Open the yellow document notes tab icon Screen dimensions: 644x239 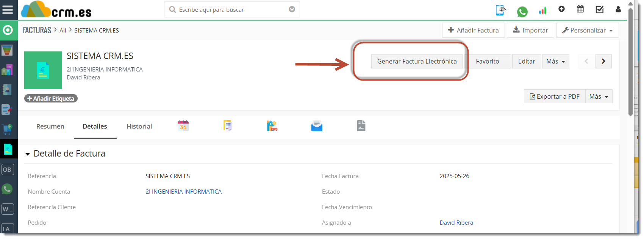[227, 126]
